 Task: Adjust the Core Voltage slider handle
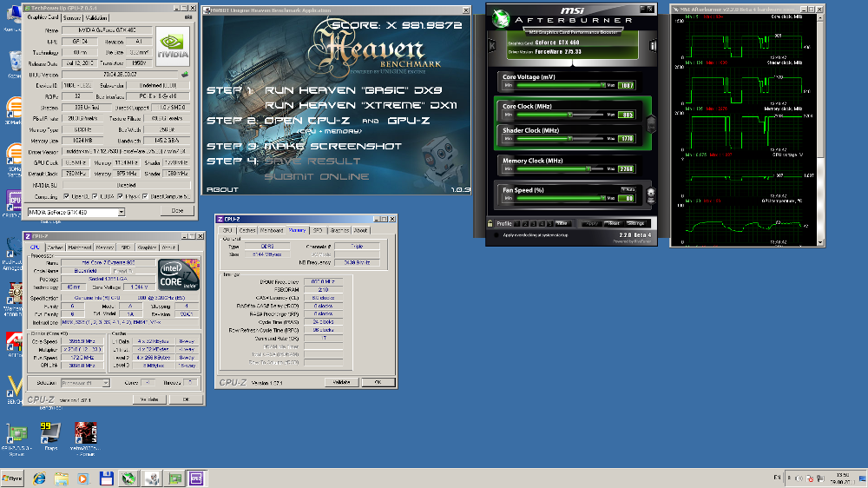point(602,85)
